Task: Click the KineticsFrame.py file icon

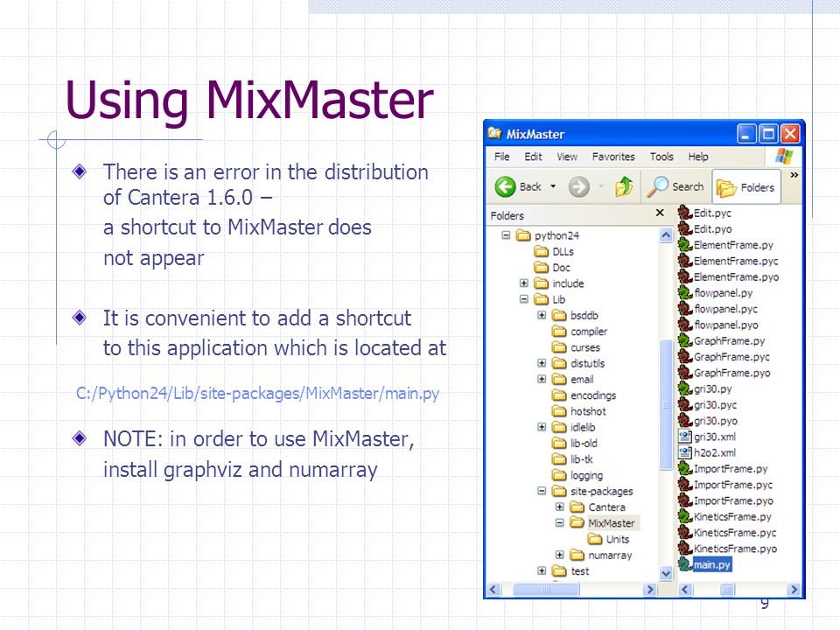Action: pyautogui.click(x=685, y=516)
